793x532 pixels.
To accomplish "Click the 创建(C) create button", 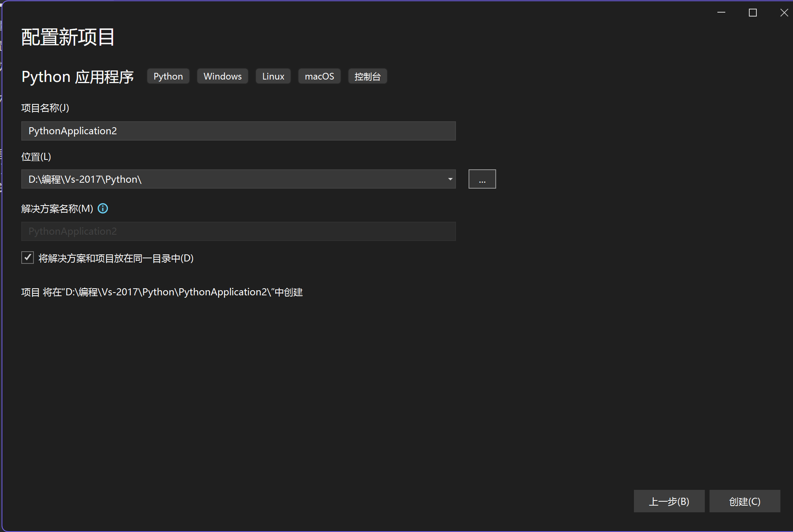I will pyautogui.click(x=744, y=501).
